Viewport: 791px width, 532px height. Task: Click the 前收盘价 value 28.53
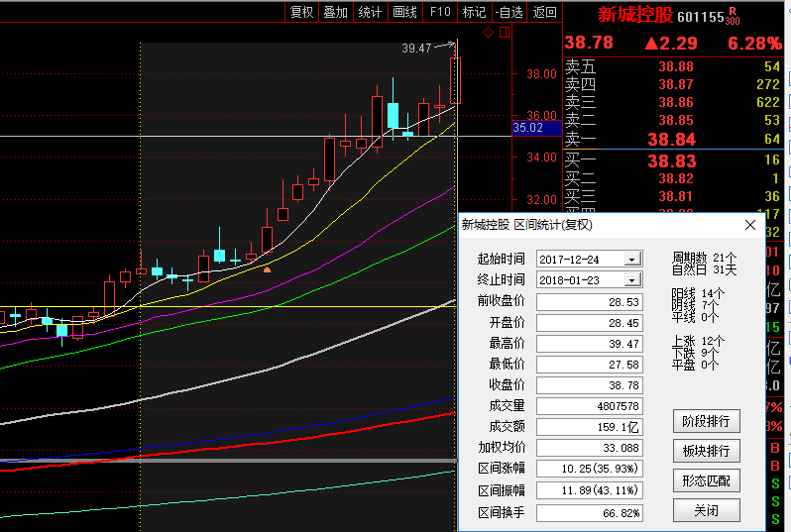[590, 302]
